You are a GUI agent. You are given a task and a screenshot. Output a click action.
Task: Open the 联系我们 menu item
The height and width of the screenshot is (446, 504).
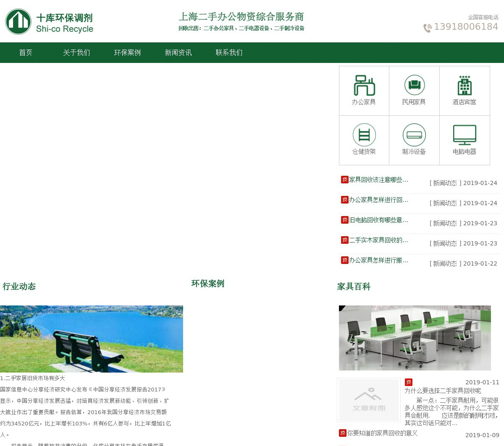pyautogui.click(x=229, y=52)
